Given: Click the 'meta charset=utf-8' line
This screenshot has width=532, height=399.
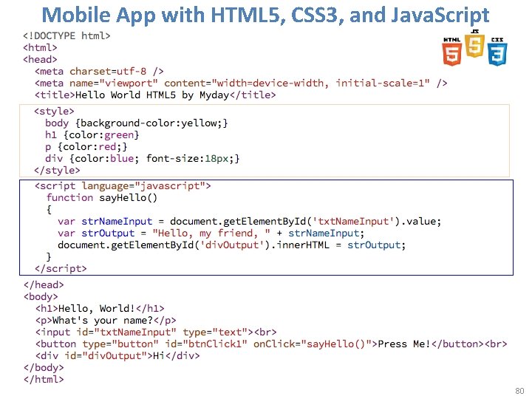Looking at the screenshot, I should tap(99, 71).
